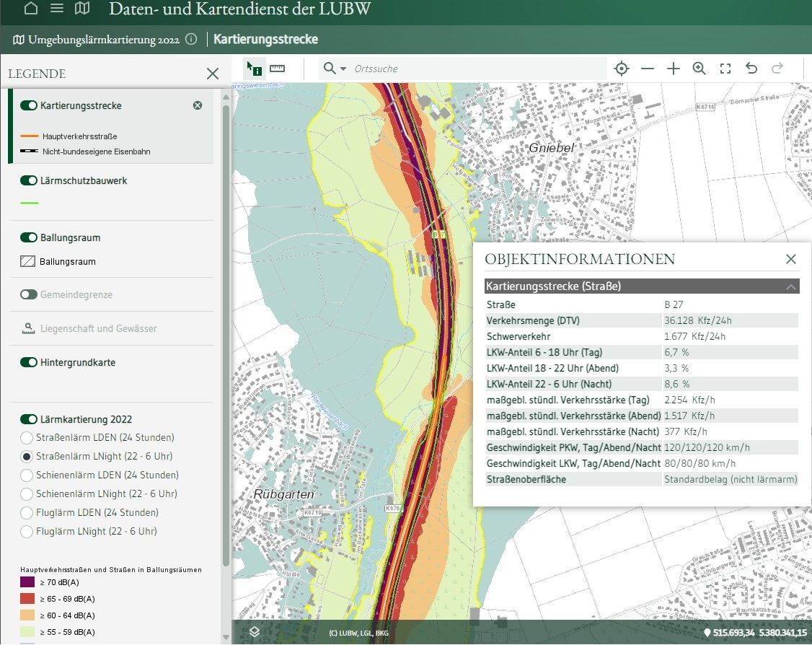
Task: Undo the last map view change
Action: [x=751, y=69]
